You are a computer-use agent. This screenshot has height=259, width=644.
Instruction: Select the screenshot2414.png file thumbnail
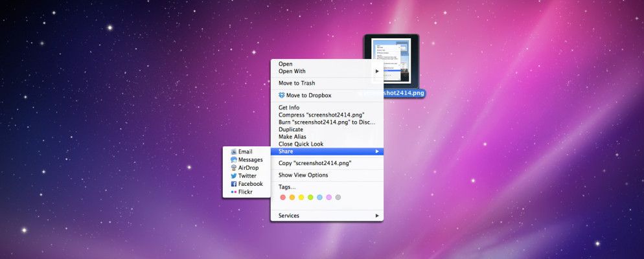pyautogui.click(x=391, y=61)
